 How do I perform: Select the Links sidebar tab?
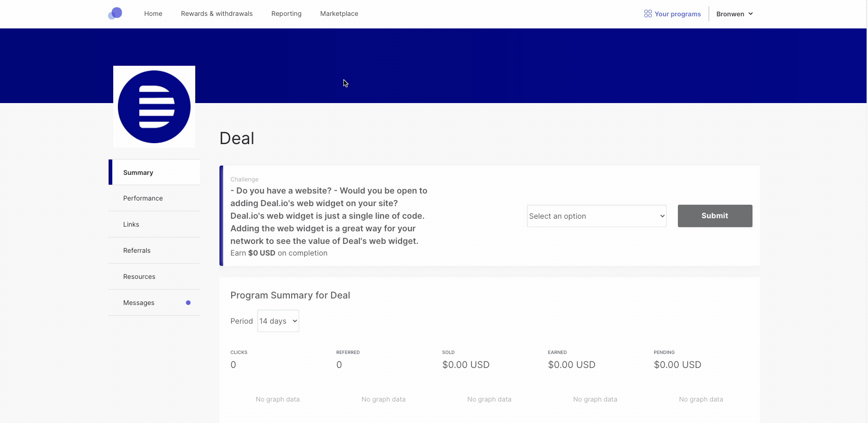154,224
